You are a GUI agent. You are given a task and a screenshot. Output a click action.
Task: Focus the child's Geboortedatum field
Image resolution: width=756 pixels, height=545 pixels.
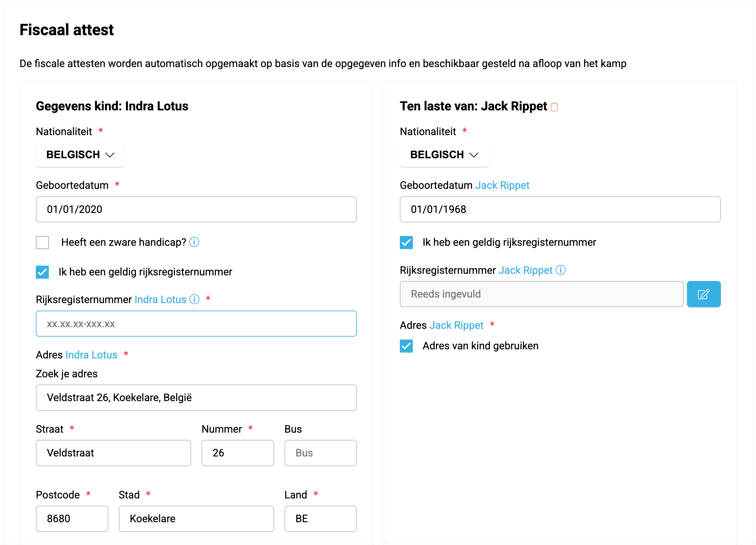196,209
